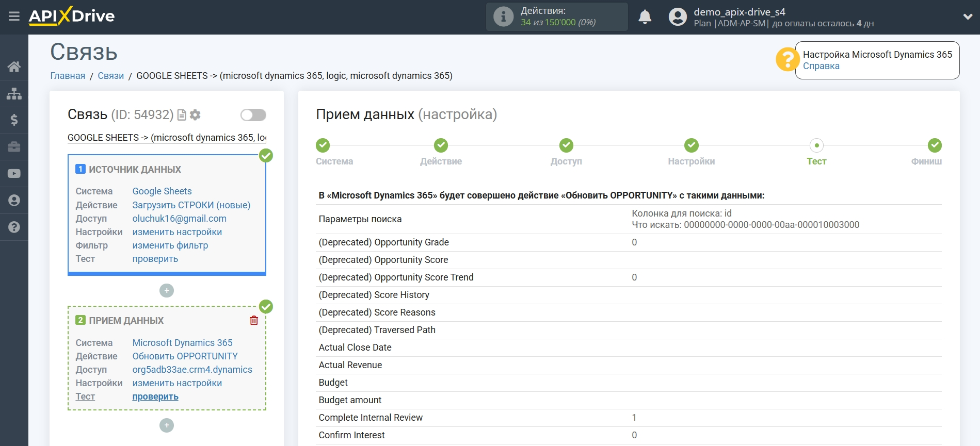Image resolution: width=980 pixels, height=446 pixels.
Task: Click the Budget amount row
Action: pyautogui.click(x=629, y=400)
